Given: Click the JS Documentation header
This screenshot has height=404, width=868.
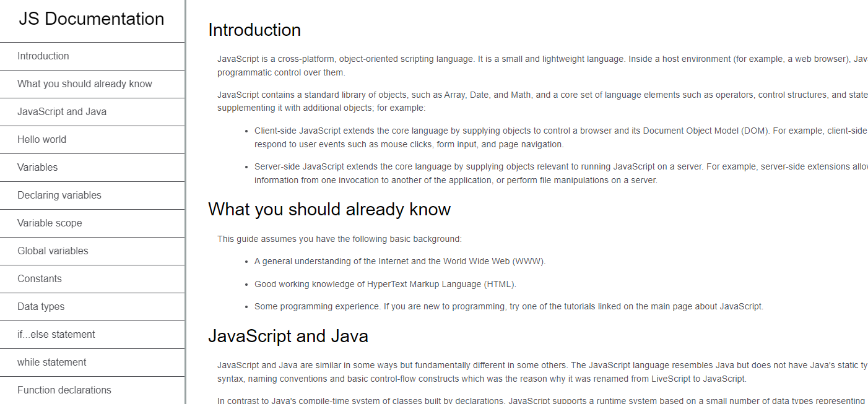Looking at the screenshot, I should 92,19.
